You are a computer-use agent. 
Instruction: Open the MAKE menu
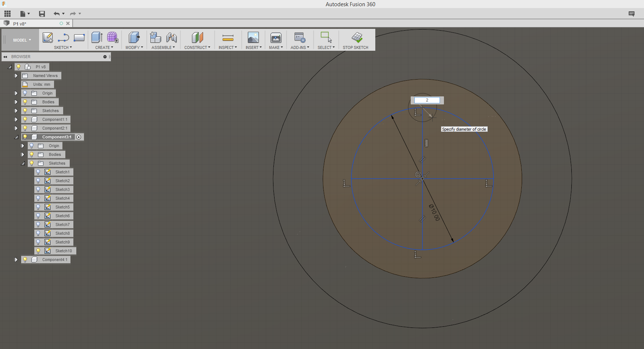point(276,47)
